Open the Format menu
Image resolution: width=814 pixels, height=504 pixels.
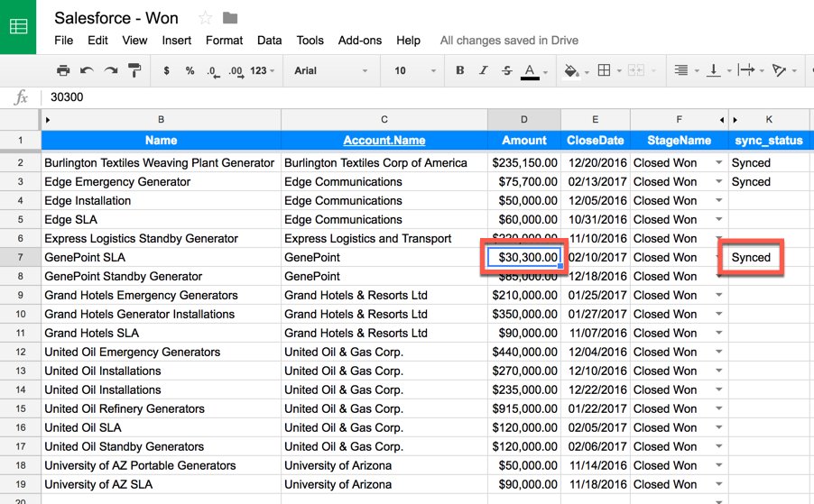(225, 41)
